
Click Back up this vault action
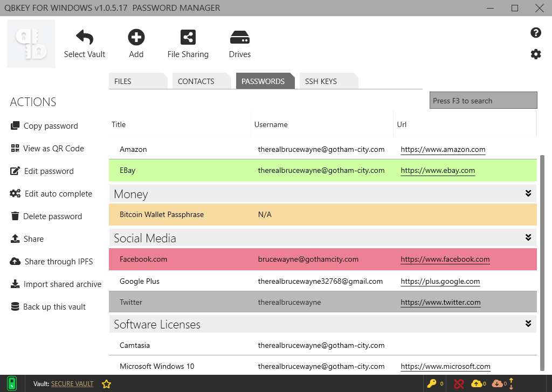[x=48, y=306]
